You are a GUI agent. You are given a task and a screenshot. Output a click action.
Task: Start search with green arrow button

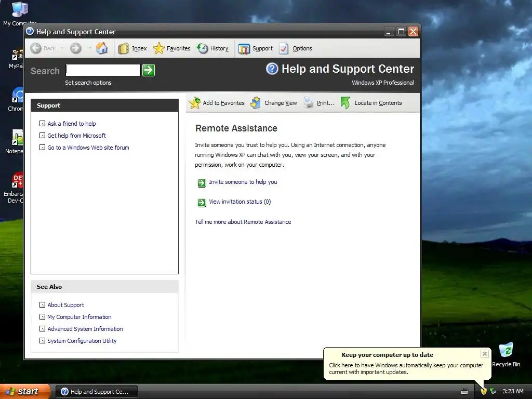149,70
